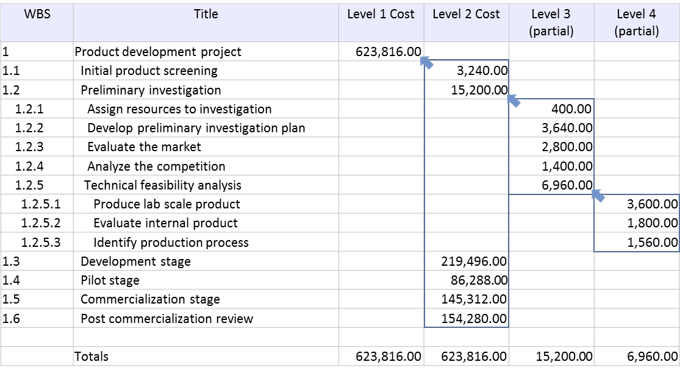680x373 pixels.
Task: Select the cost cell 145,312.00
Action: point(466,300)
